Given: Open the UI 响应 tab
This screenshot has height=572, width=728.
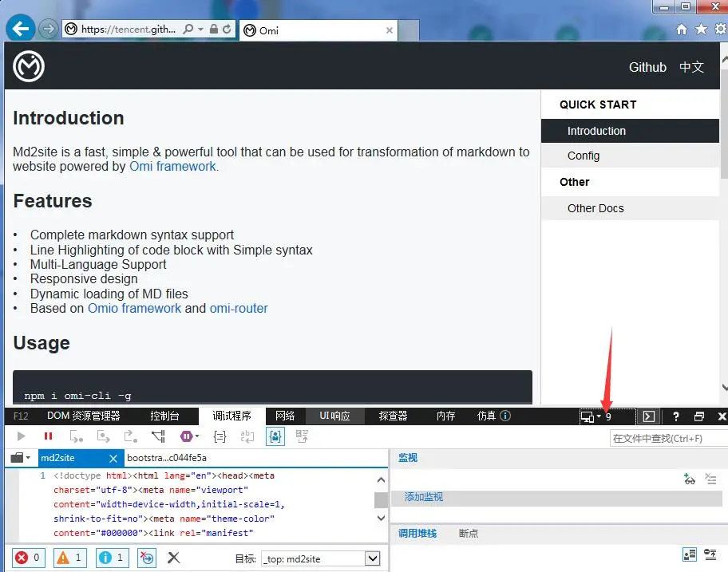Looking at the screenshot, I should tap(334, 416).
